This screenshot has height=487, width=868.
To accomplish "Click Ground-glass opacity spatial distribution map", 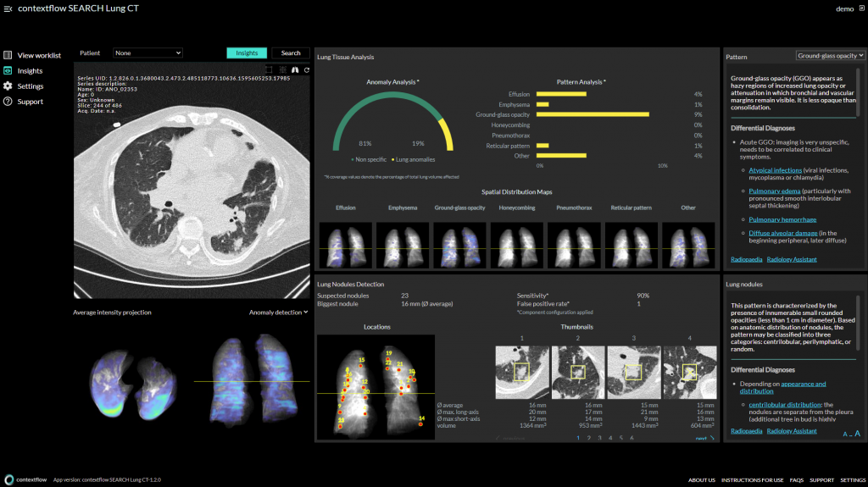I will (459, 245).
